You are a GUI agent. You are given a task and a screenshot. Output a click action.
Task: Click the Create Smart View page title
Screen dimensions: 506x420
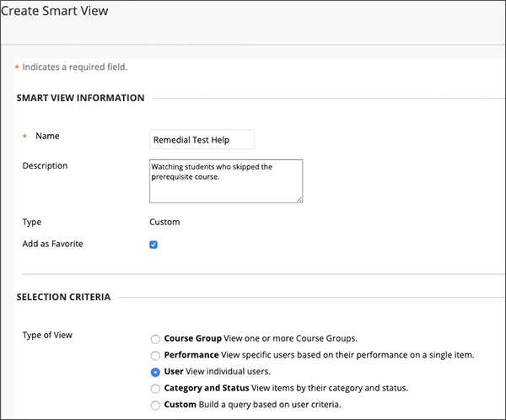click(x=55, y=12)
